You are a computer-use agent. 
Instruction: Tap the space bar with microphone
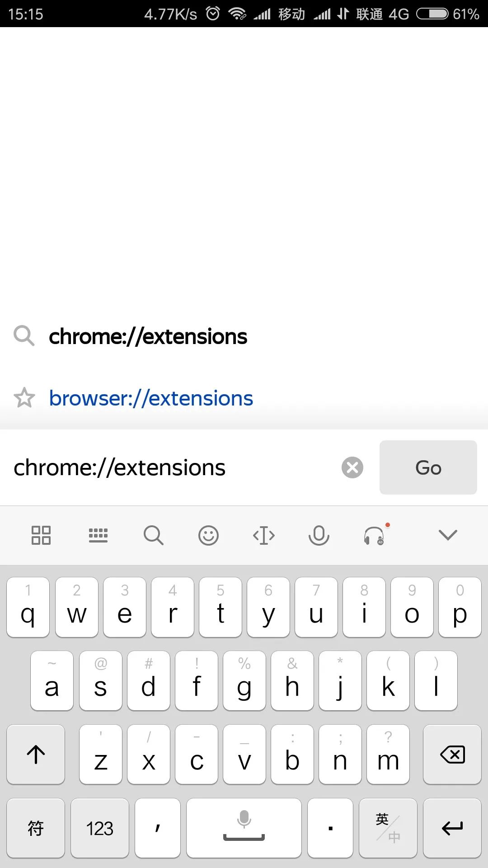[x=244, y=828]
